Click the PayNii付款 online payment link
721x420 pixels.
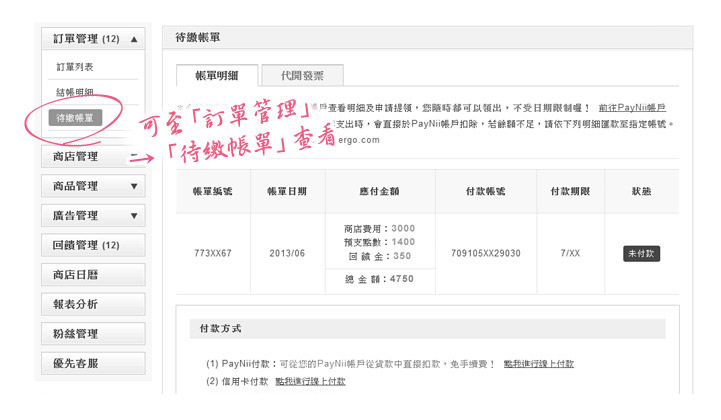click(538, 364)
